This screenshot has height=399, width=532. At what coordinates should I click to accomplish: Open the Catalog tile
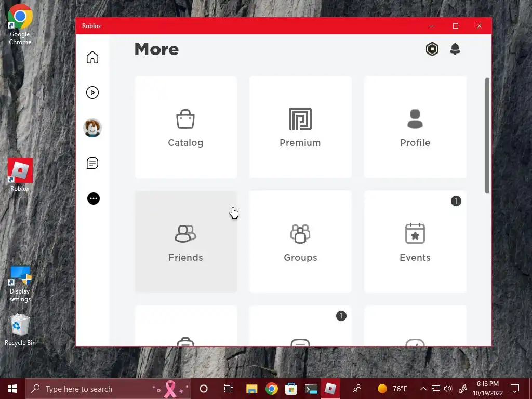click(x=185, y=127)
